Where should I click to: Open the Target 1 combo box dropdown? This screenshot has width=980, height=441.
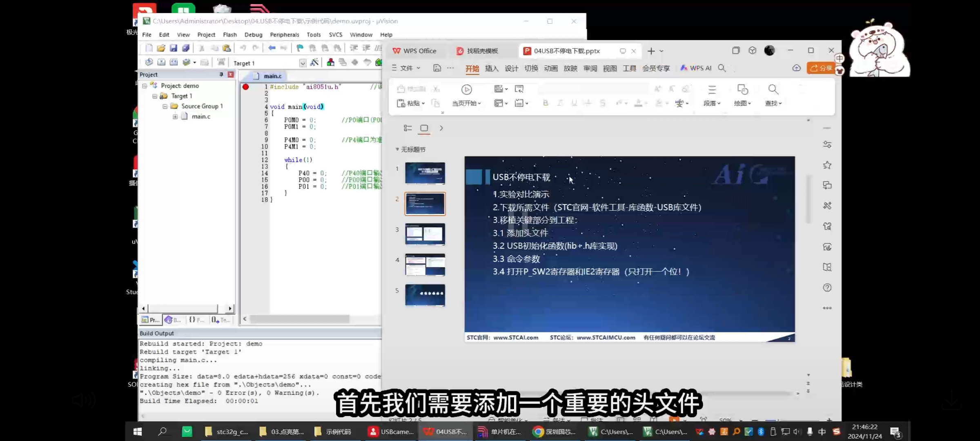(x=303, y=63)
